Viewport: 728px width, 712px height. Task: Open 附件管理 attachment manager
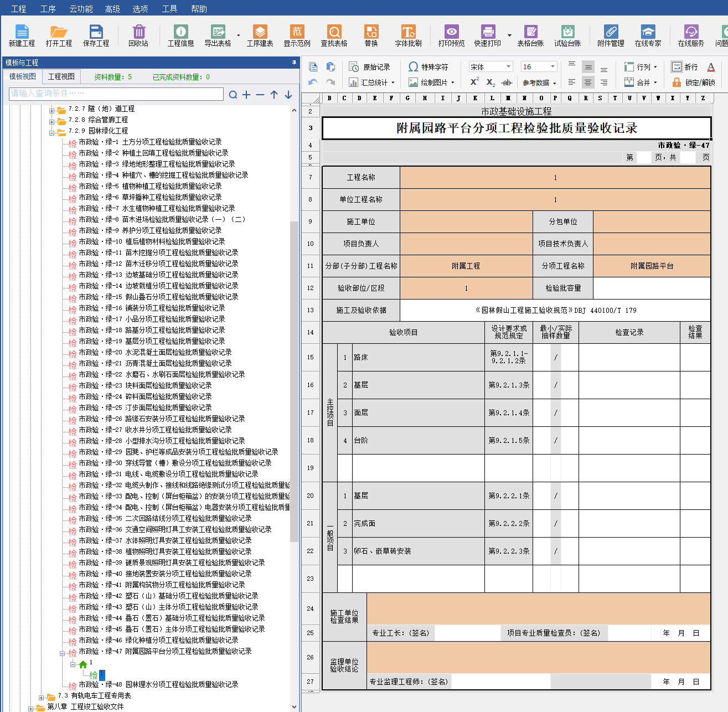(x=611, y=35)
